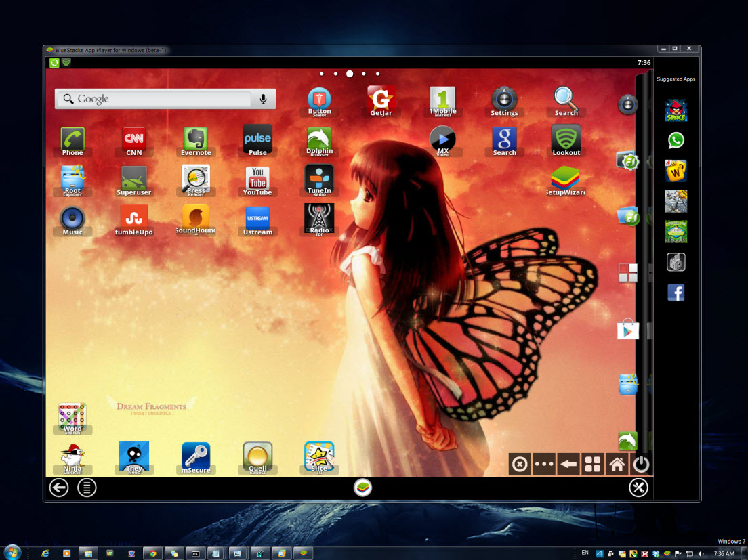Open 1Mobile Market

(442, 101)
